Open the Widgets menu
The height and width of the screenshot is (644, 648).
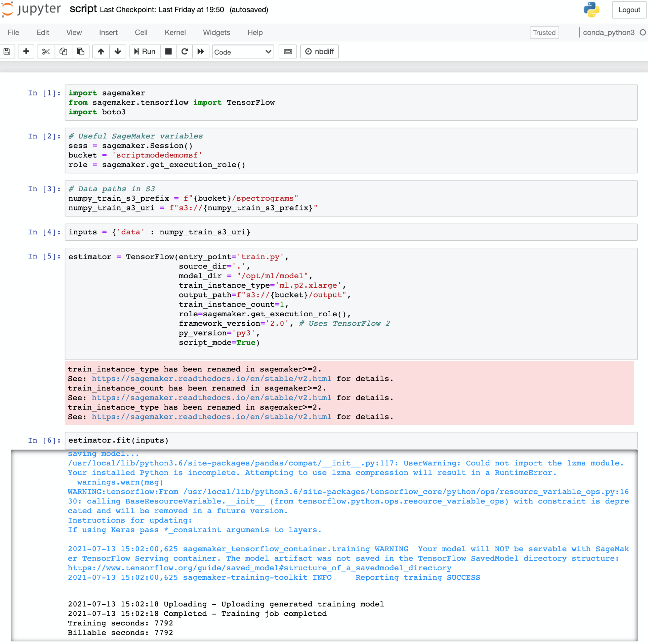pos(217,32)
